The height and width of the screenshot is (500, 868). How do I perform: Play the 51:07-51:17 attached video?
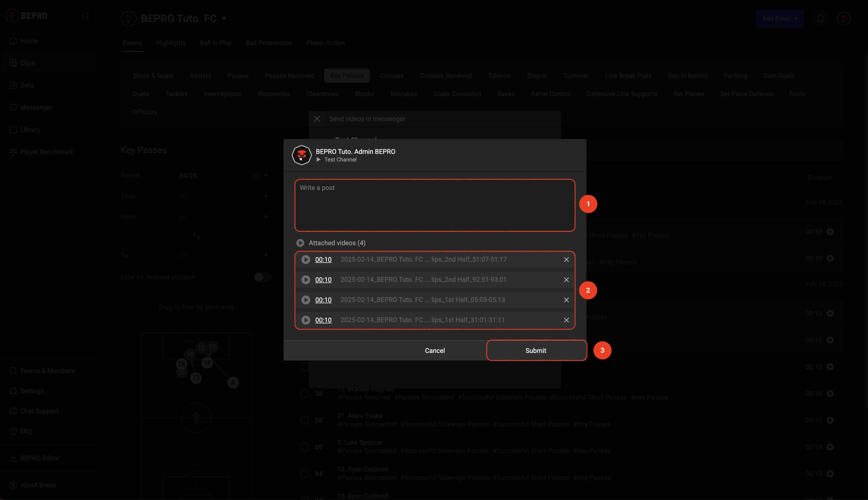(x=305, y=260)
